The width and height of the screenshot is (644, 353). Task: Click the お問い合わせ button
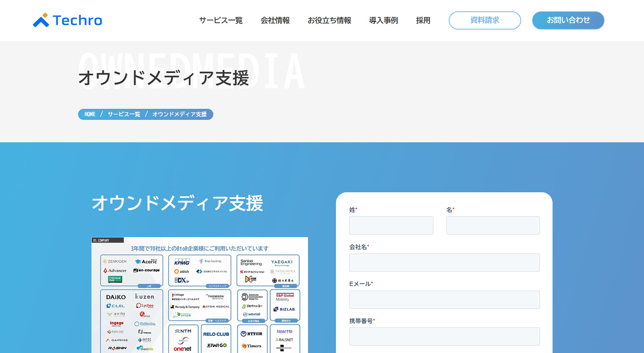pos(568,20)
